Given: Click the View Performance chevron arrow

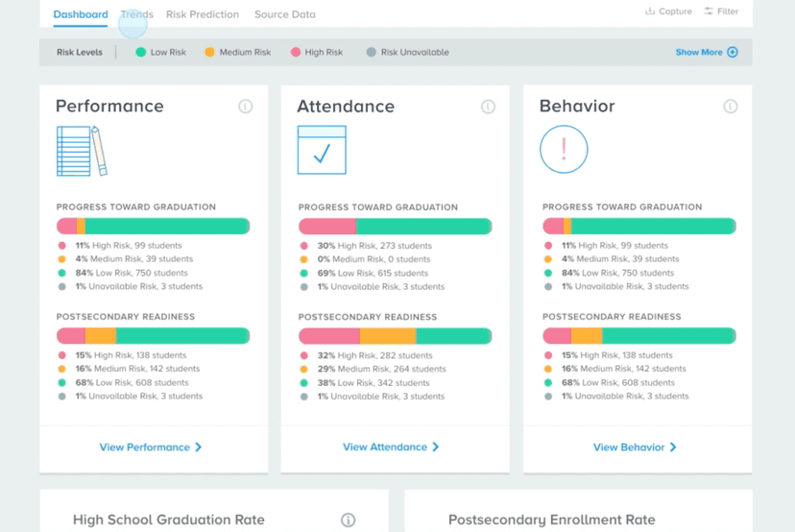Looking at the screenshot, I should (x=199, y=447).
